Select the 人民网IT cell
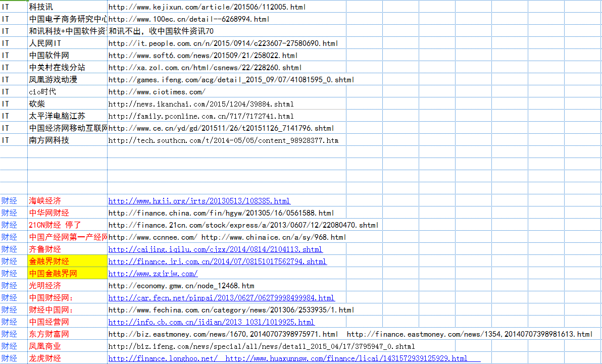Image resolution: width=602 pixels, height=364 pixels. (x=68, y=43)
